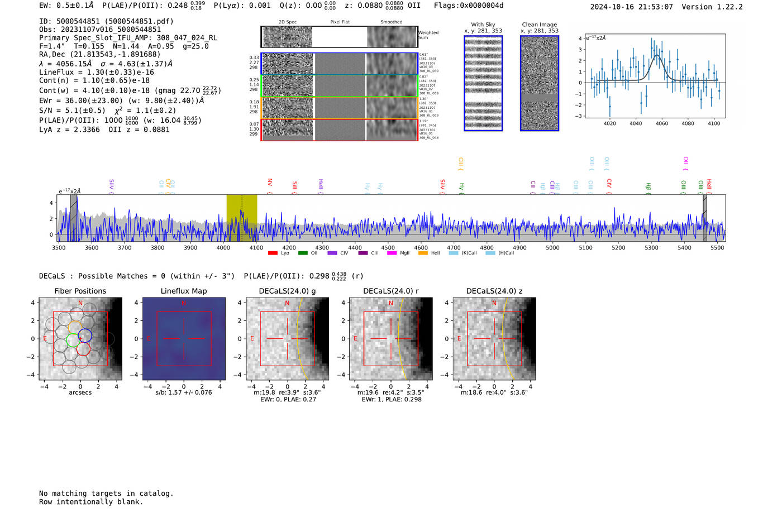Image resolution: width=782 pixels, height=532 pixels.
Task: Click the arcsecs axis label under Fiber Positions
Action: click(80, 392)
